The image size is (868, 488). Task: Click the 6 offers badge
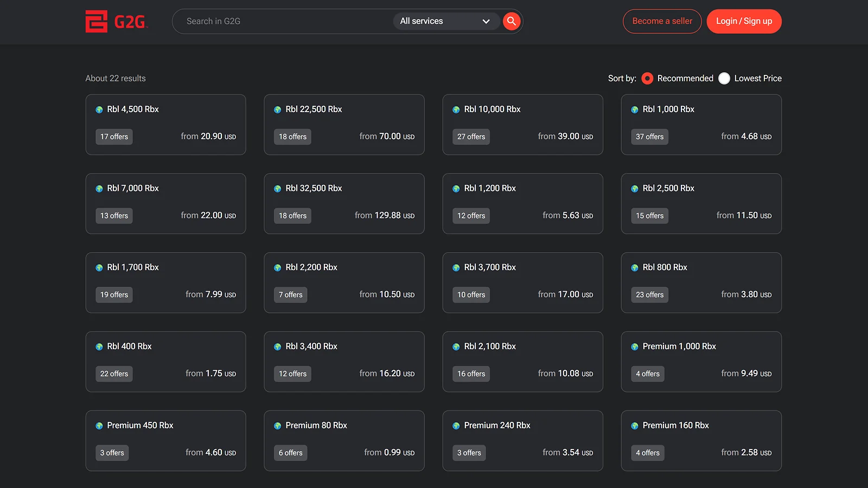pos(290,453)
